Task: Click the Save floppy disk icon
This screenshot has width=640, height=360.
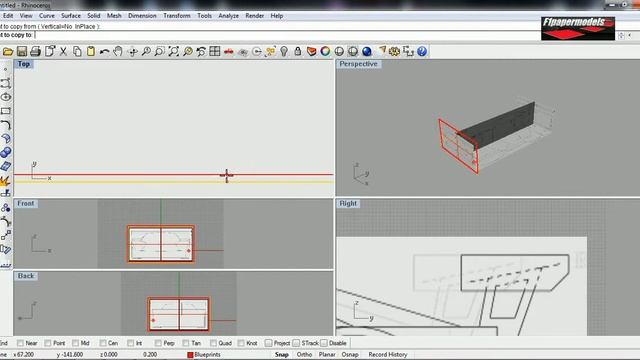Action: point(22,51)
